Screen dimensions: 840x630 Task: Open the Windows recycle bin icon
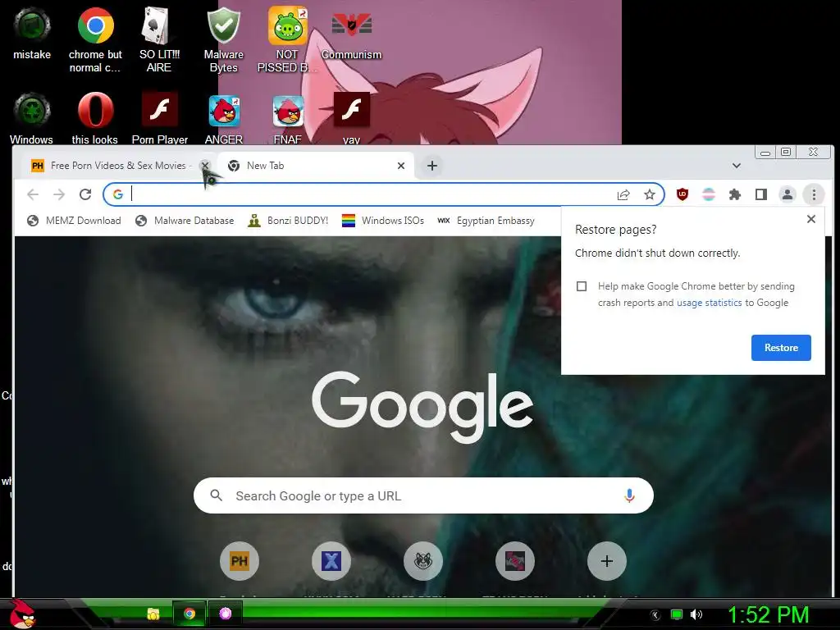(32, 118)
